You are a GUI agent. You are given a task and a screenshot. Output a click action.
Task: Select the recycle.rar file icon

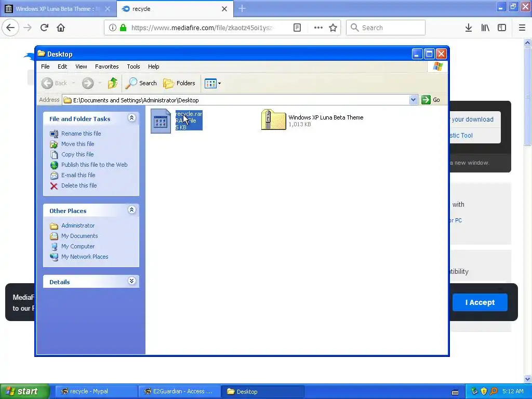pos(161,121)
